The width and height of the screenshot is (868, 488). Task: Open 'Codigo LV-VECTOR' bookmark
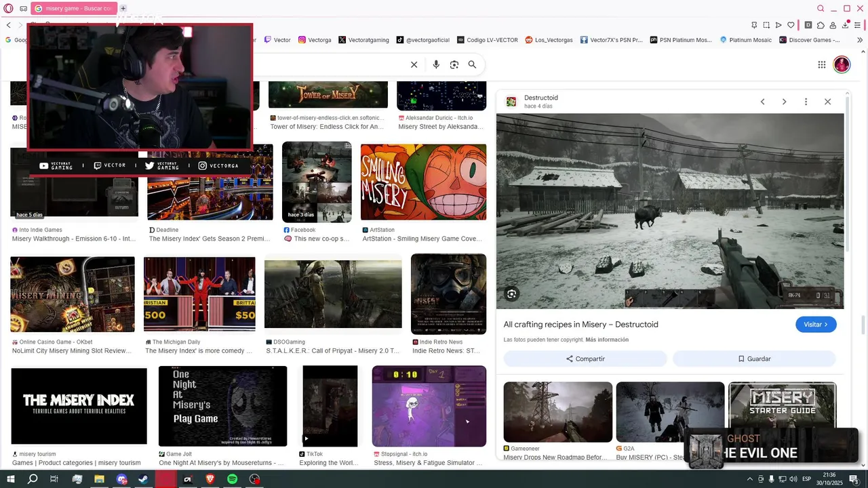(x=488, y=40)
